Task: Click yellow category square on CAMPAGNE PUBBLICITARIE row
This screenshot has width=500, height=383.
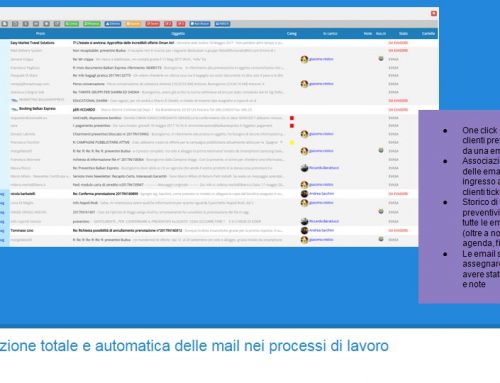Action: tap(292, 142)
